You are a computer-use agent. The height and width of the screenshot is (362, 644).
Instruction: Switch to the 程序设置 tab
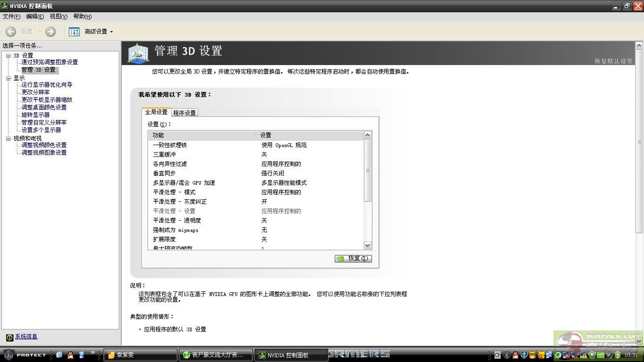coord(184,113)
